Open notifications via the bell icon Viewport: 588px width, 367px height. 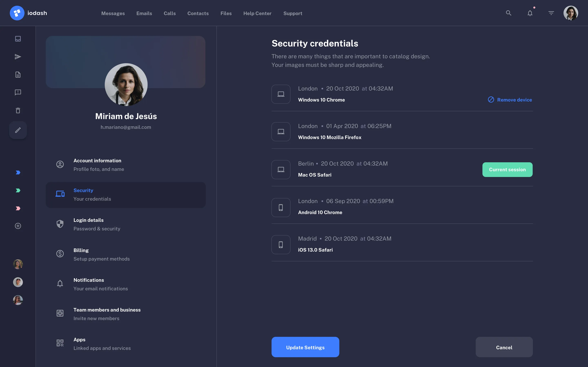pos(530,13)
